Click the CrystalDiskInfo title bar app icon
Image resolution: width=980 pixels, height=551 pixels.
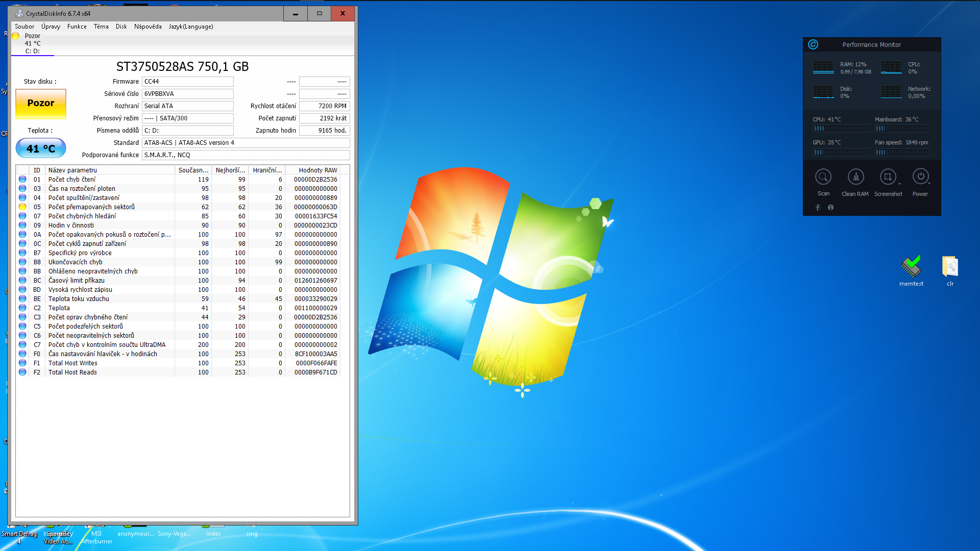19,13
